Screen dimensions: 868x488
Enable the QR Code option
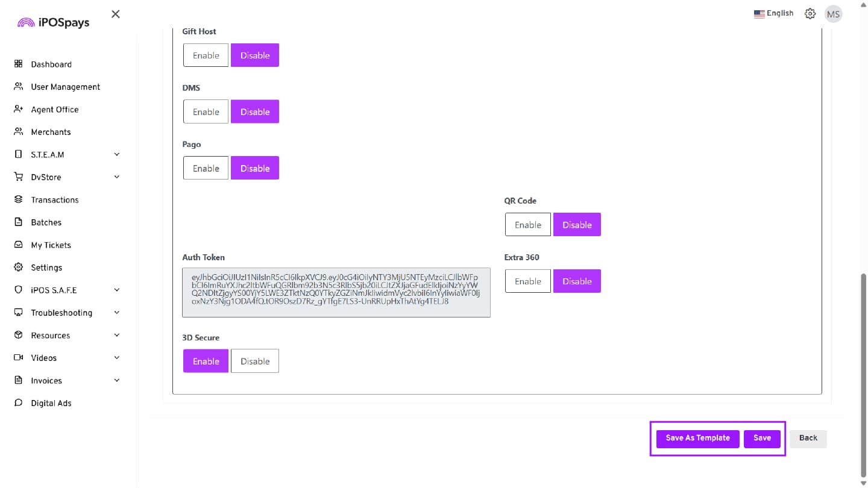[x=527, y=225]
